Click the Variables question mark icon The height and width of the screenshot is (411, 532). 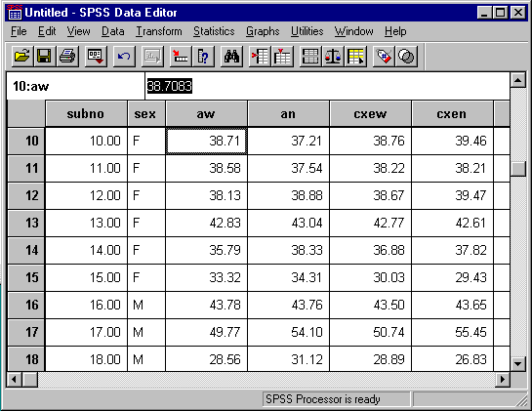[203, 56]
